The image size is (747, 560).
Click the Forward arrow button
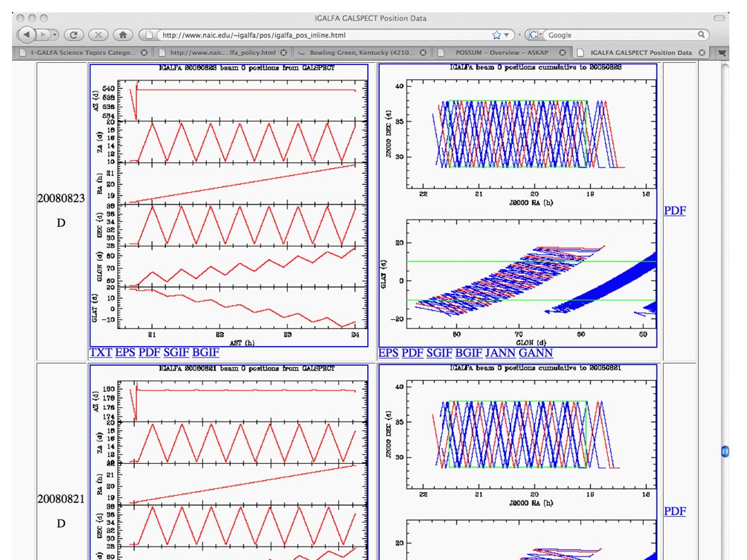(x=43, y=35)
